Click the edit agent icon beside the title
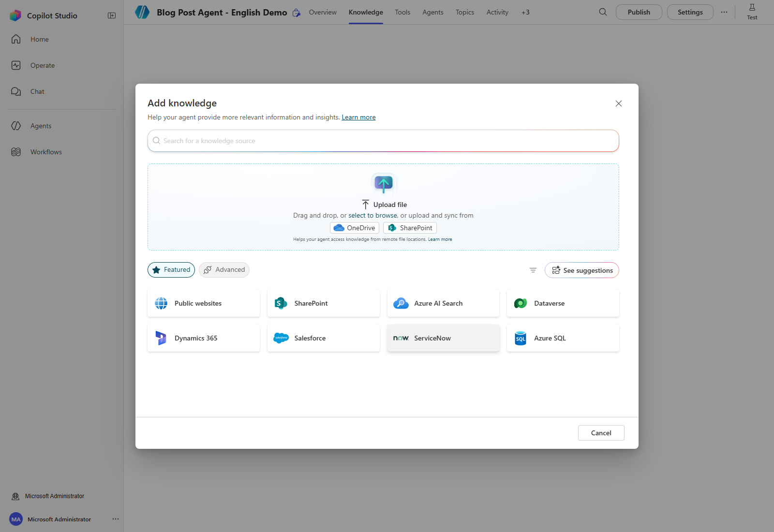The image size is (774, 532). coord(297,13)
